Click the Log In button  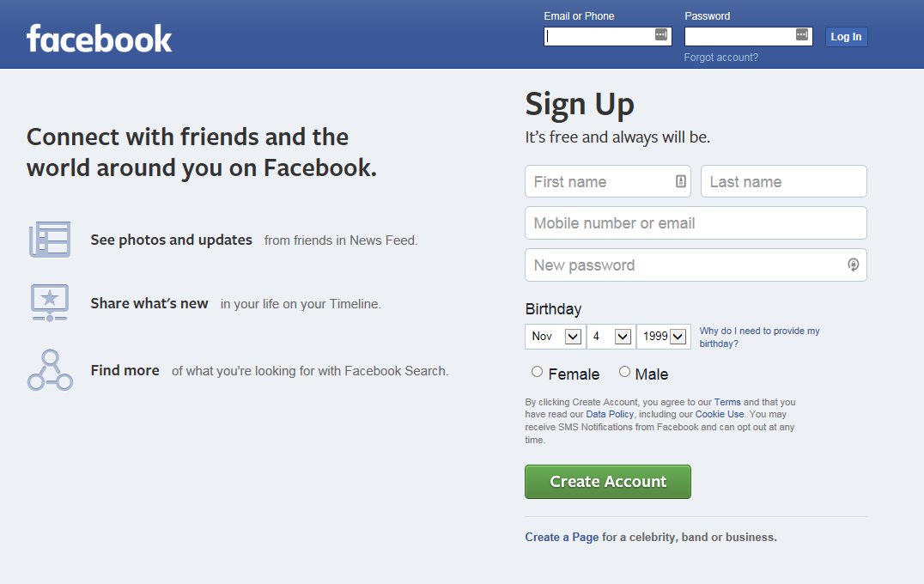pos(846,37)
